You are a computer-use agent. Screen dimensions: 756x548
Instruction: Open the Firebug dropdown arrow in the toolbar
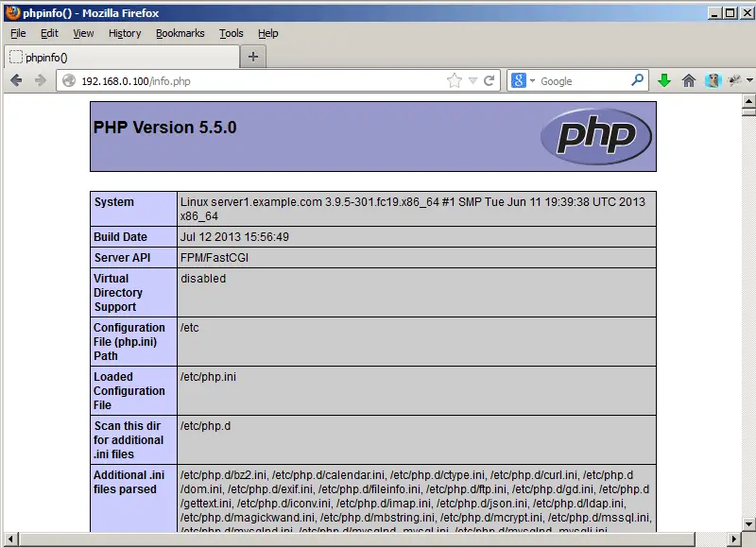point(749,80)
